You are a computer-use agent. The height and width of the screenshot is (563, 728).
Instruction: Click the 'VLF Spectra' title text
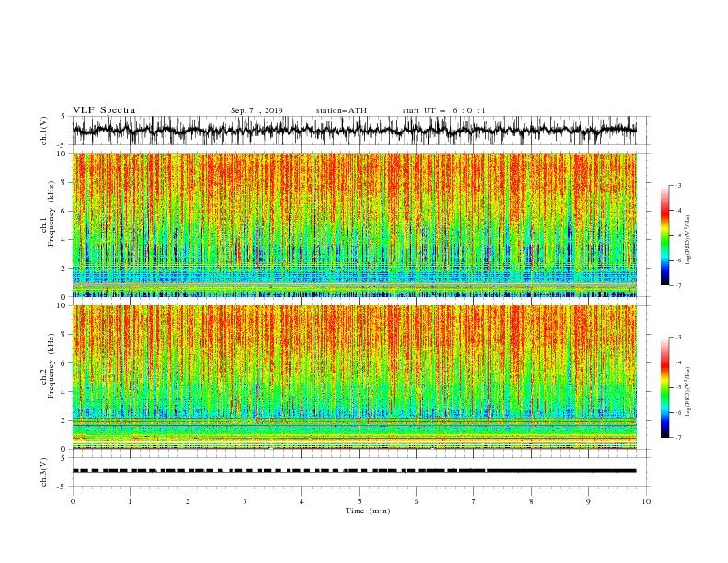(104, 110)
